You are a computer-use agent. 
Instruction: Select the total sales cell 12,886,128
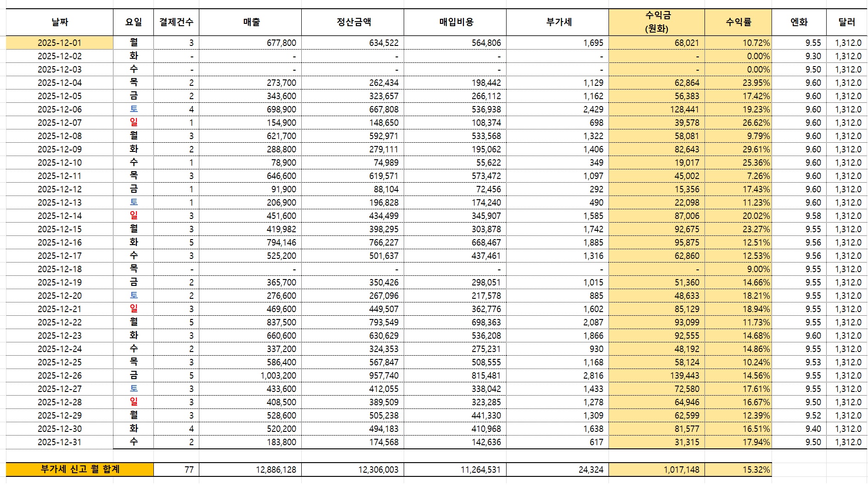click(x=250, y=470)
